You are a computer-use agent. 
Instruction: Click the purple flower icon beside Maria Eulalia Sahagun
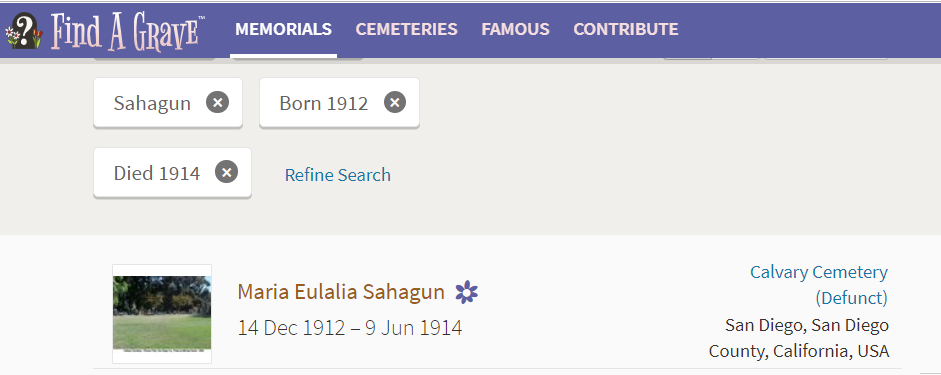click(466, 292)
